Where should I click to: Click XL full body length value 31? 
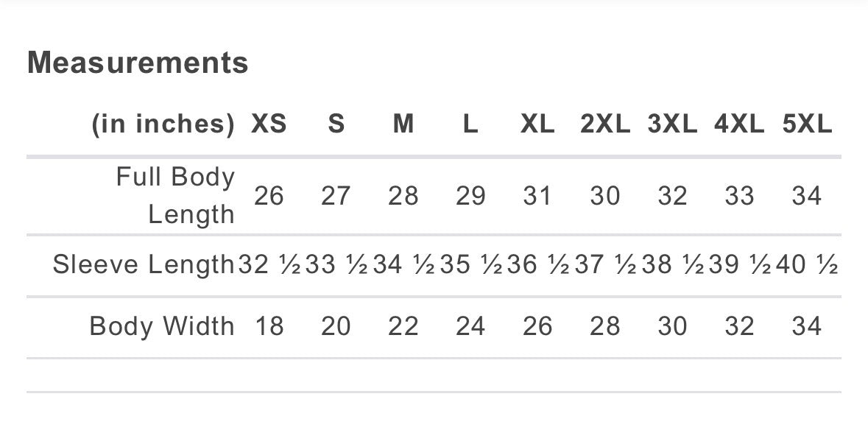537,196
